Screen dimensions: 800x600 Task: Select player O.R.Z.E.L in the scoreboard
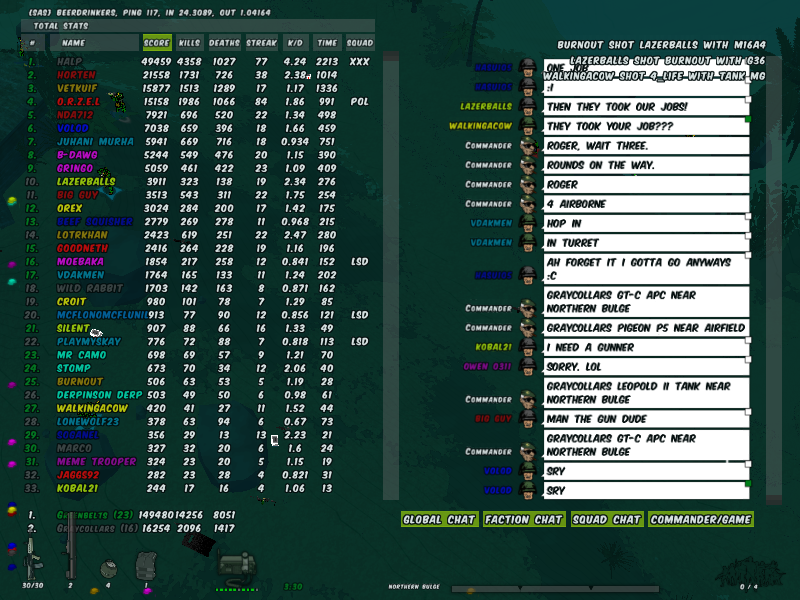tap(78, 101)
